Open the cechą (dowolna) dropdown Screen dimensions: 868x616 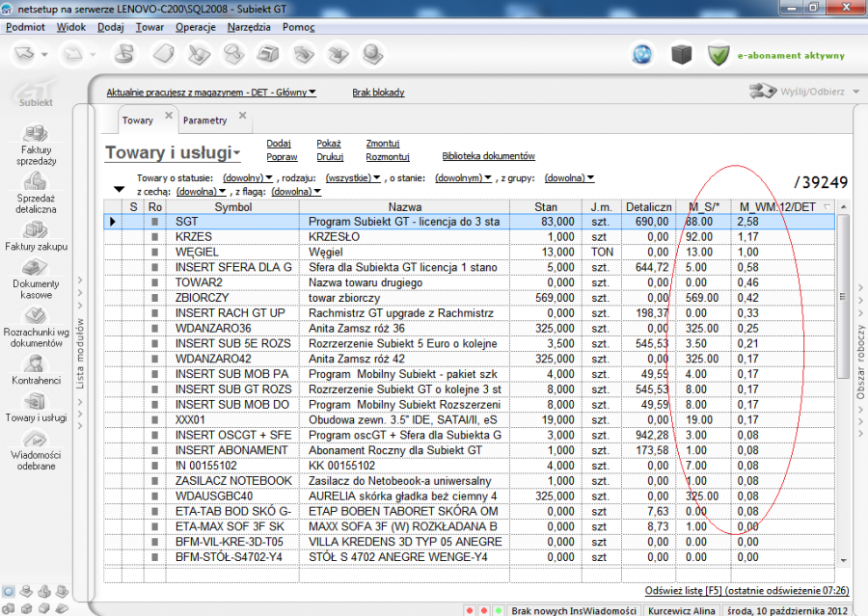tap(201, 191)
